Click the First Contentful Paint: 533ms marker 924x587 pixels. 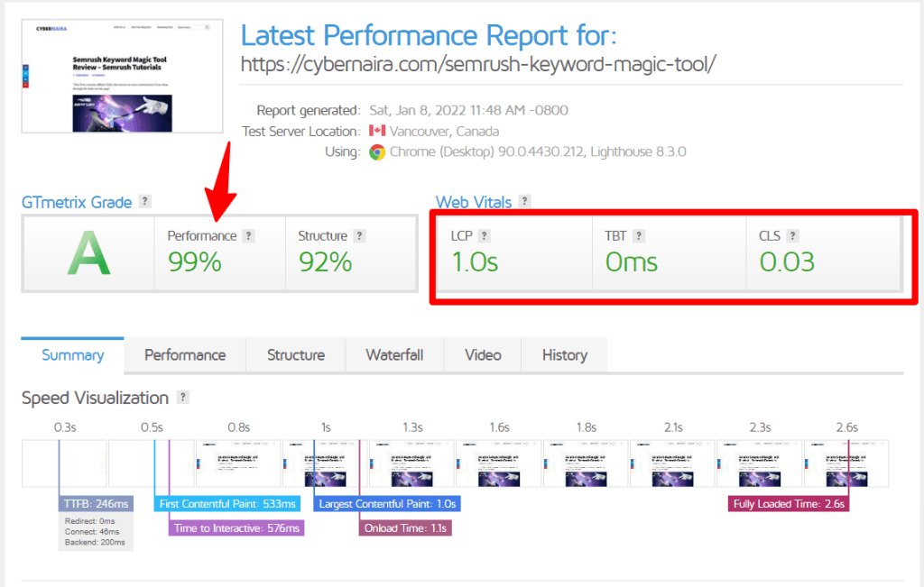(x=227, y=504)
